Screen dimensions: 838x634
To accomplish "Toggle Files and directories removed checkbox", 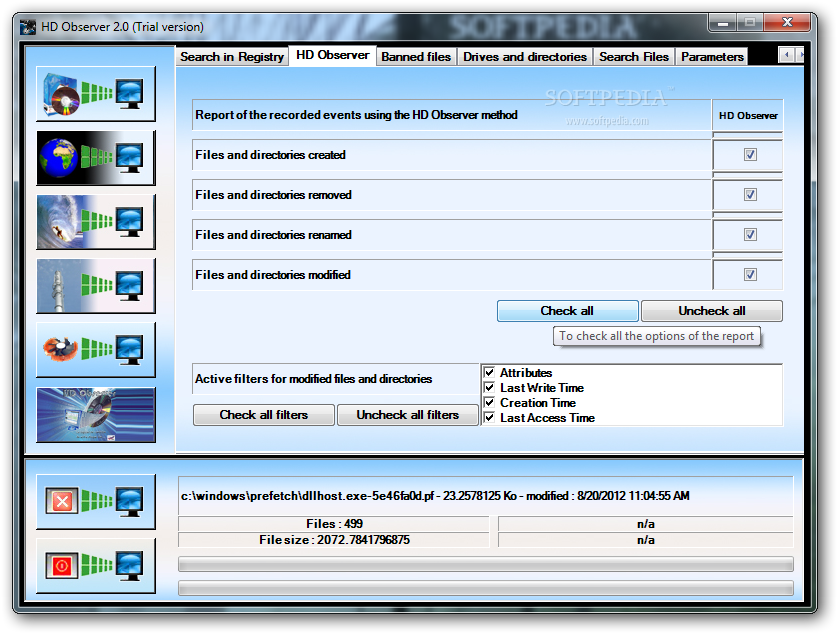I will [x=750, y=195].
